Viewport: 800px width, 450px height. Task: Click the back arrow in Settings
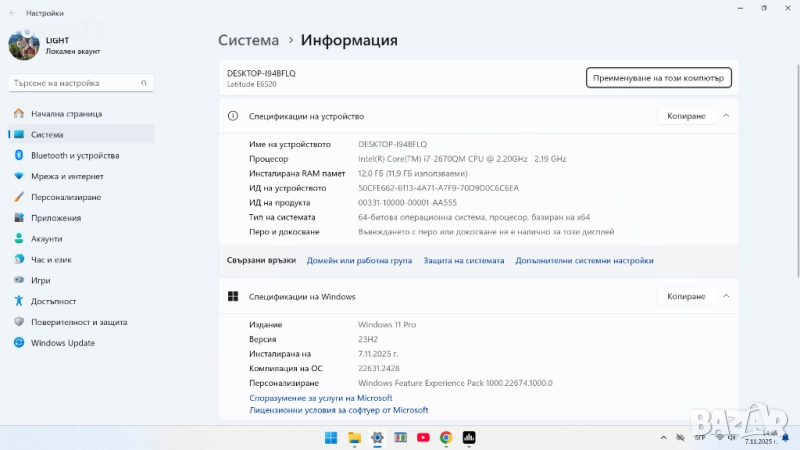pos(12,13)
